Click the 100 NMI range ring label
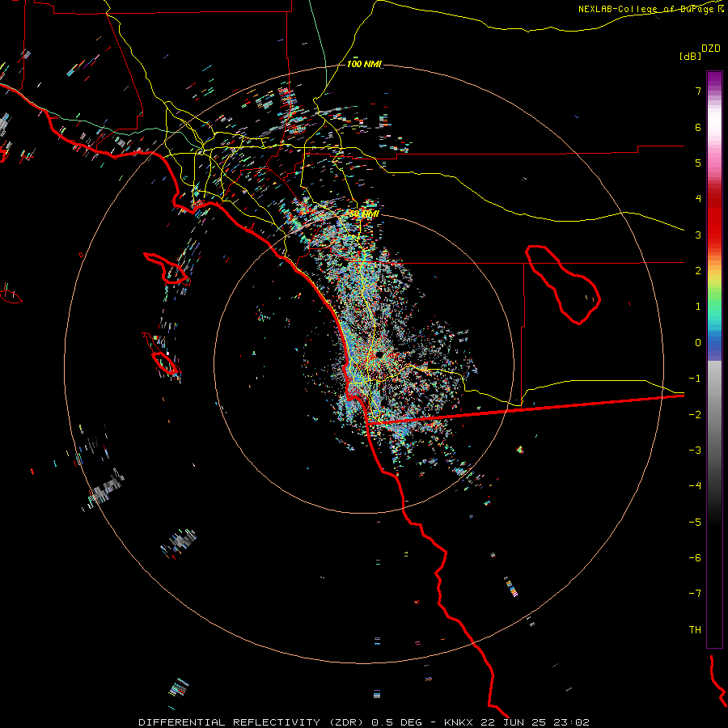 (364, 64)
